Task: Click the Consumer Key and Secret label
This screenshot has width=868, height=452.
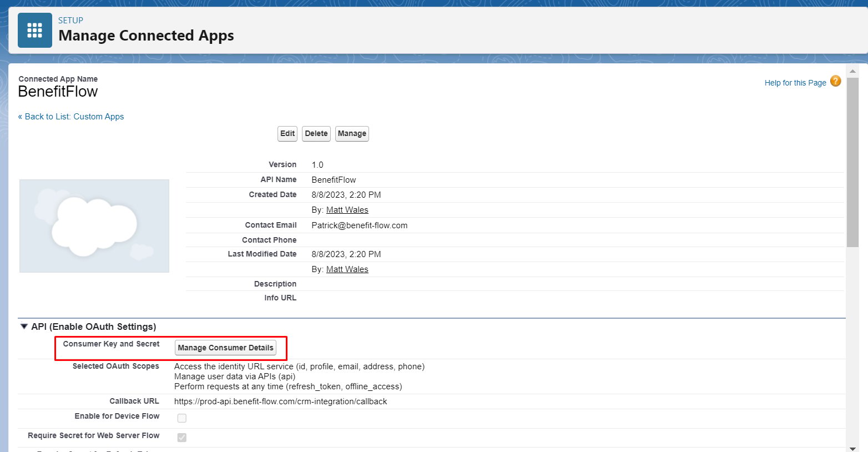Action: [x=111, y=344]
